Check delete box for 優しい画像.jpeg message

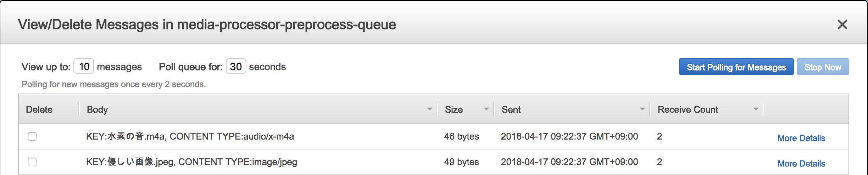pos(32,162)
